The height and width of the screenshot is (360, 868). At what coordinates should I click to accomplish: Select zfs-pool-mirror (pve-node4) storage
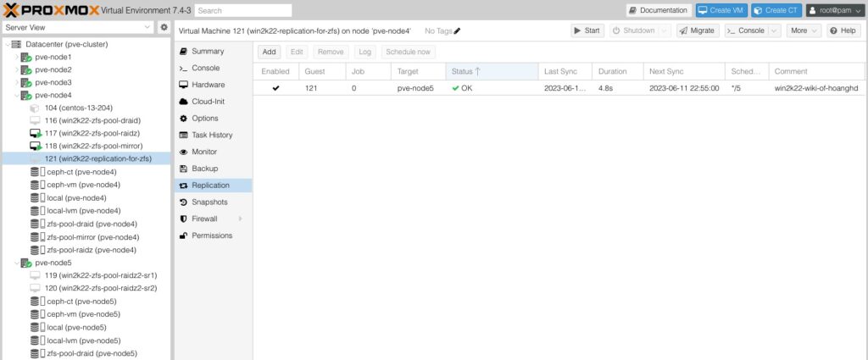coord(86,237)
